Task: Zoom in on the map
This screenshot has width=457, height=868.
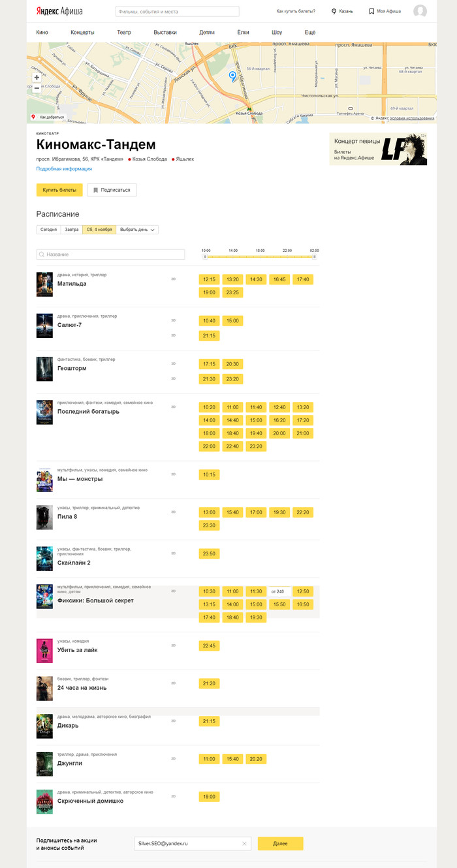Action: click(x=37, y=77)
